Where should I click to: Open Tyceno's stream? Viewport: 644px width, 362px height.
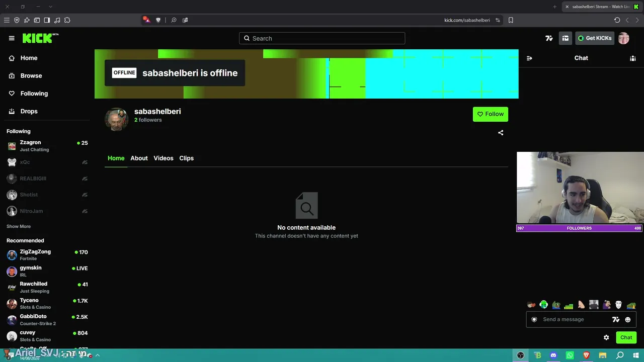pos(47,304)
